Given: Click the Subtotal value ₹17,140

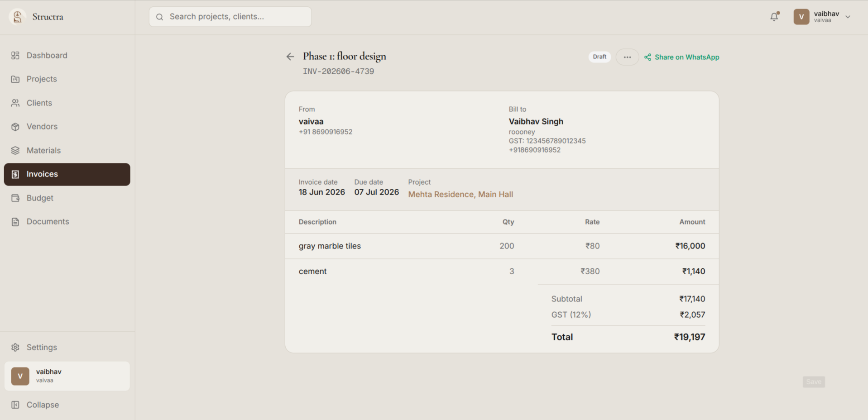Looking at the screenshot, I should tap(692, 299).
